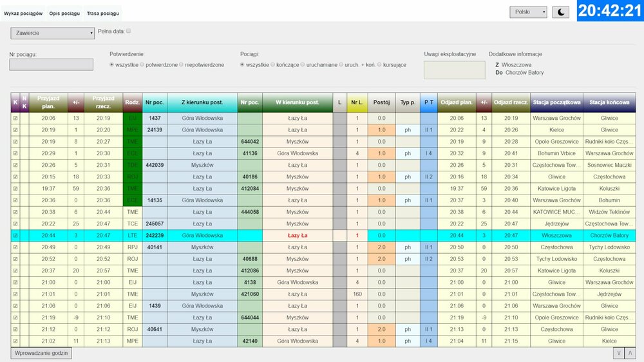This screenshot has width=644, height=362.
Task: Open the Trasa pociągu tab
Action: click(103, 14)
